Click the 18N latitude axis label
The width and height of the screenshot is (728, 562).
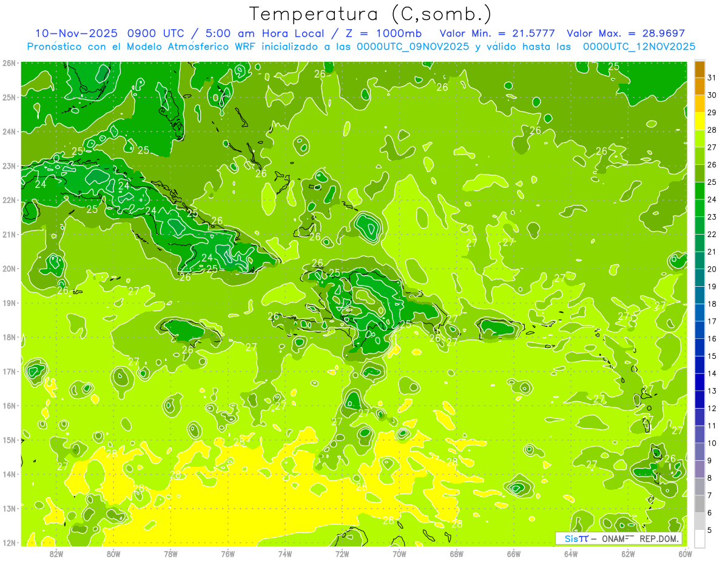coord(9,337)
